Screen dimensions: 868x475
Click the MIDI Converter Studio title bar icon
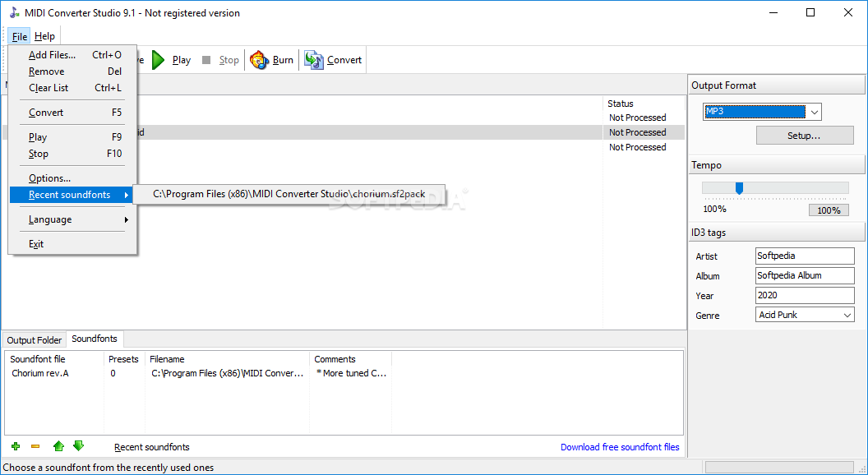click(15, 12)
